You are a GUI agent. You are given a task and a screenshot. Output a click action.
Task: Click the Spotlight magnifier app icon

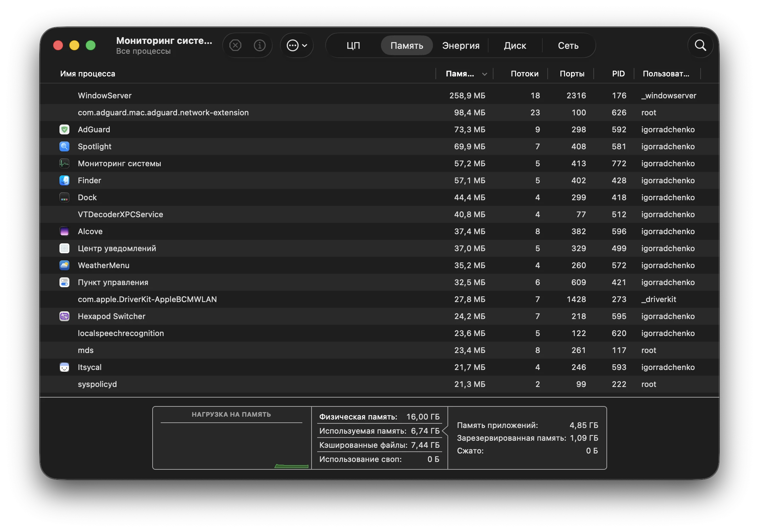(x=64, y=146)
